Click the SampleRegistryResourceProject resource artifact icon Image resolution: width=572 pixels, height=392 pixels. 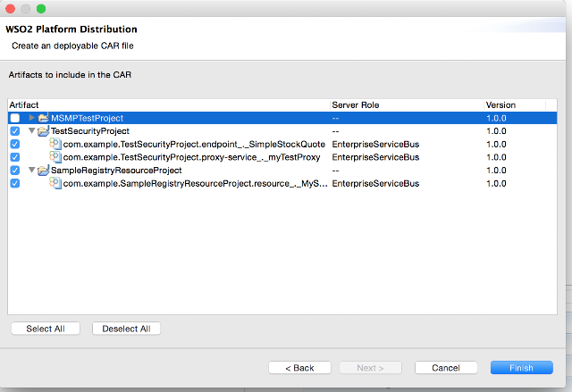(55, 183)
